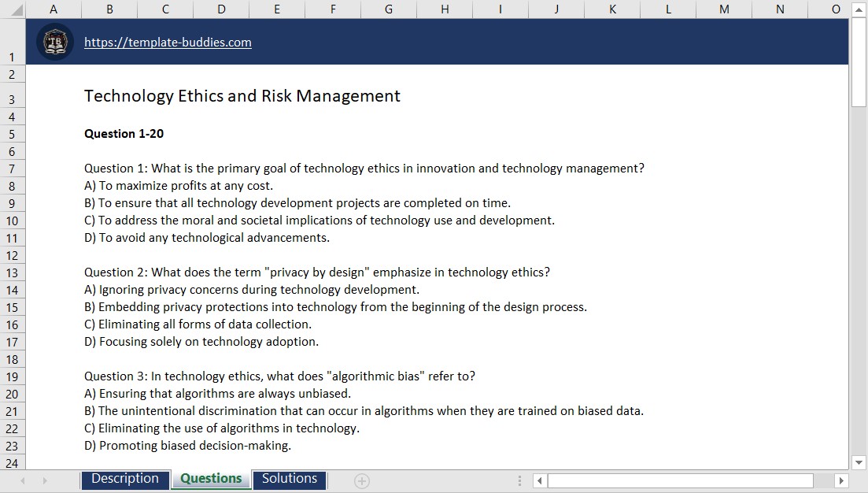This screenshot has height=493, width=868.
Task: Open the template-buddies.com hyperlink
Action: (x=168, y=42)
